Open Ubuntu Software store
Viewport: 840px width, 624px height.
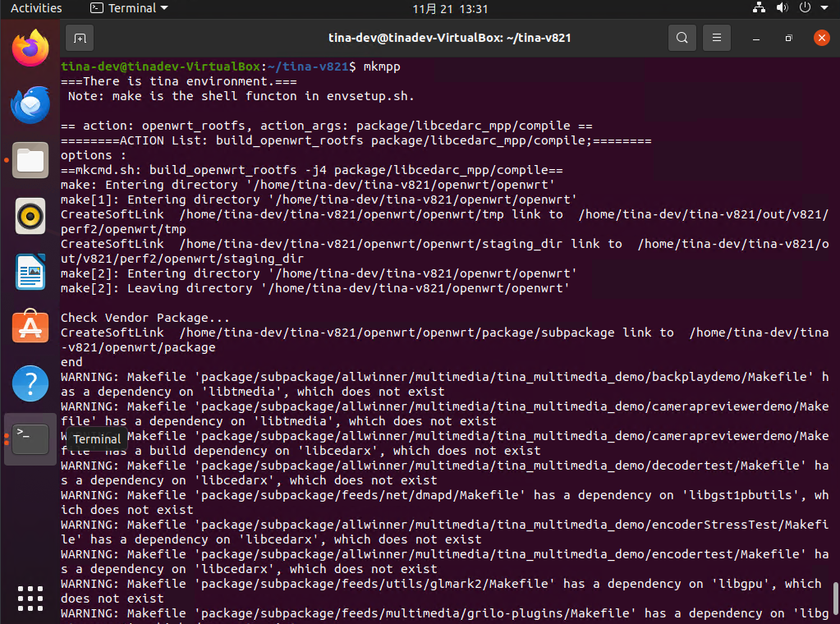click(x=30, y=328)
